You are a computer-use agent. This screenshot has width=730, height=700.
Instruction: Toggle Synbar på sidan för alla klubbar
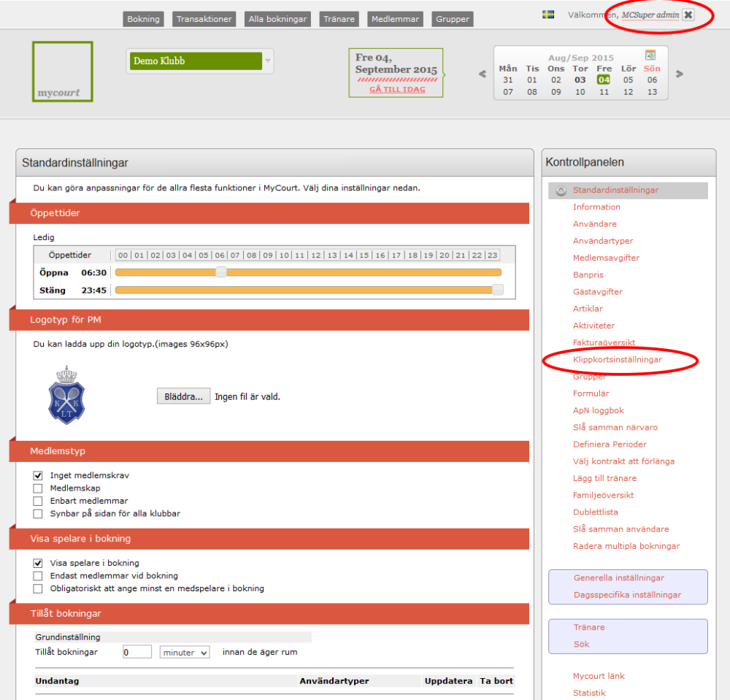pos(38,514)
